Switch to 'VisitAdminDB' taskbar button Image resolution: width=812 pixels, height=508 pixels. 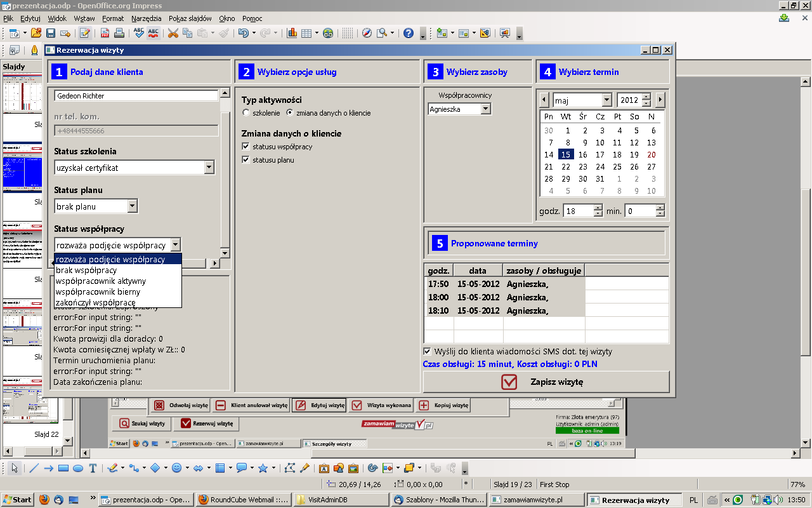(x=341, y=500)
